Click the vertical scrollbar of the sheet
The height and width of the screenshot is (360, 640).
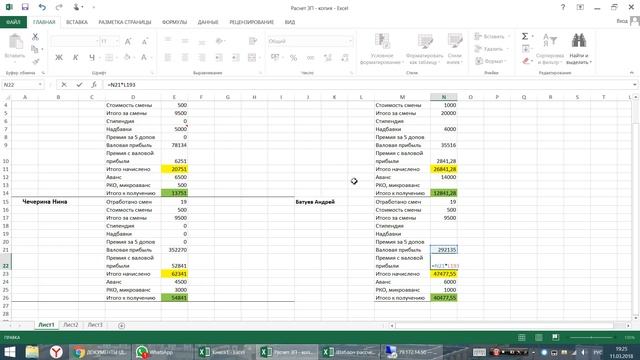pos(636,208)
